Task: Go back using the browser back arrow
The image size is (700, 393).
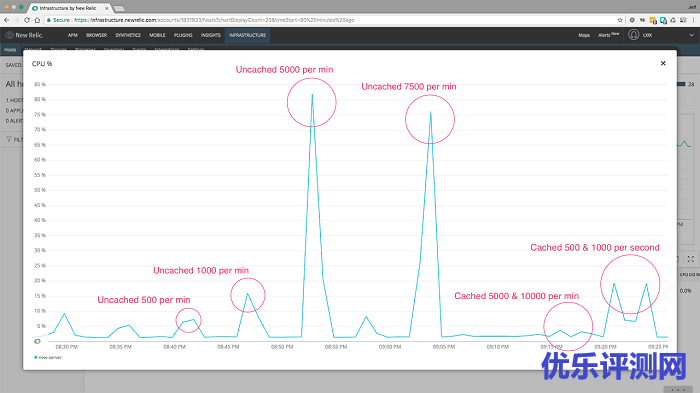Action: pyautogui.click(x=6, y=20)
